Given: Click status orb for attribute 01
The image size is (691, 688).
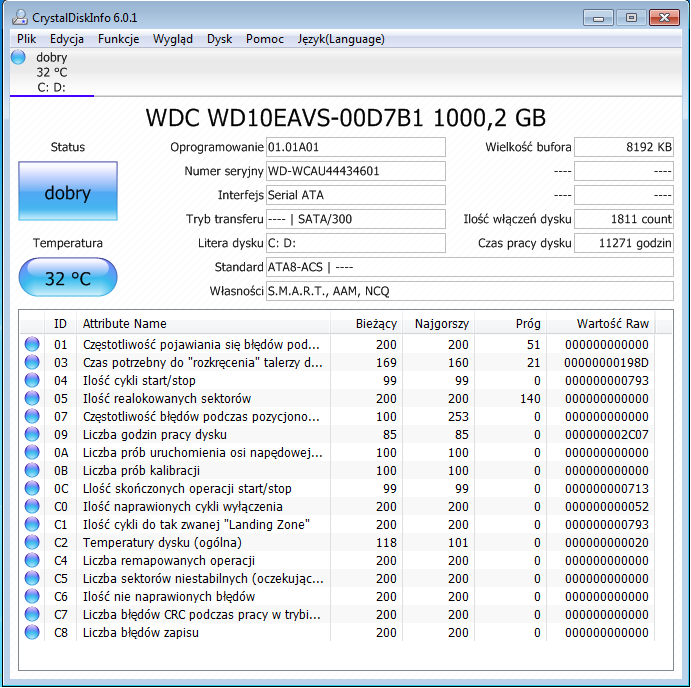Looking at the screenshot, I should pos(32,344).
